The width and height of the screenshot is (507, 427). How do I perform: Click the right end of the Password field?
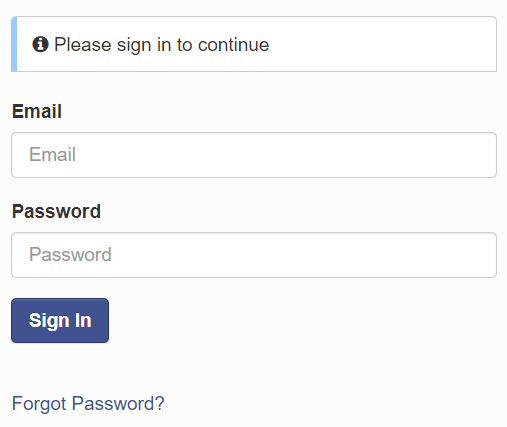(x=480, y=255)
